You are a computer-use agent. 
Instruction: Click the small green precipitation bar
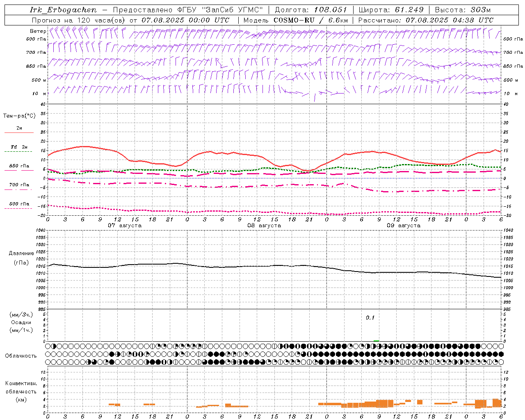pos(377,340)
